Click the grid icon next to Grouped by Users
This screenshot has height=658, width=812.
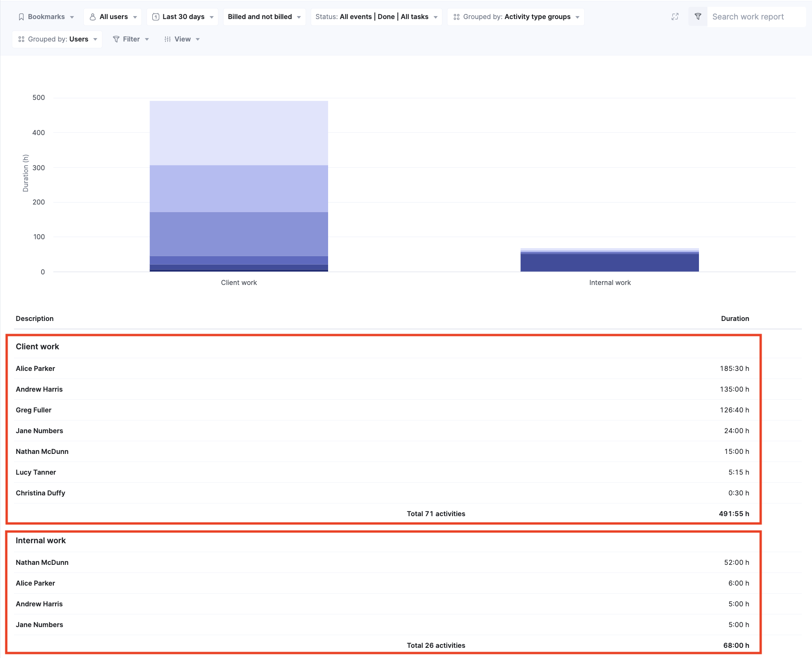(21, 39)
